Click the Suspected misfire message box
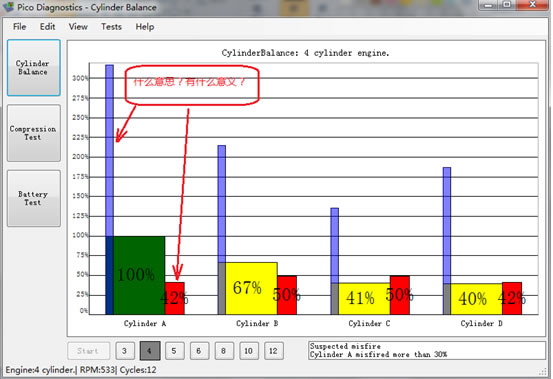 click(x=427, y=350)
